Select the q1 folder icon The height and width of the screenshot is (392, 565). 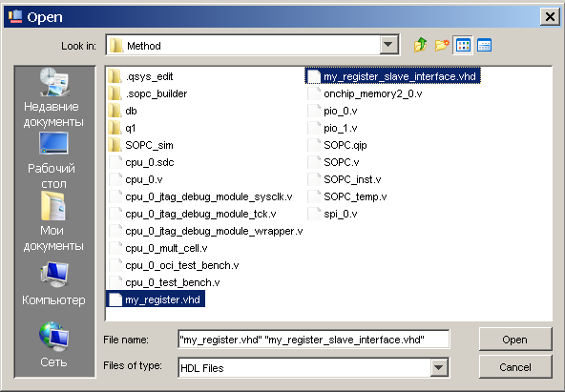(x=115, y=128)
